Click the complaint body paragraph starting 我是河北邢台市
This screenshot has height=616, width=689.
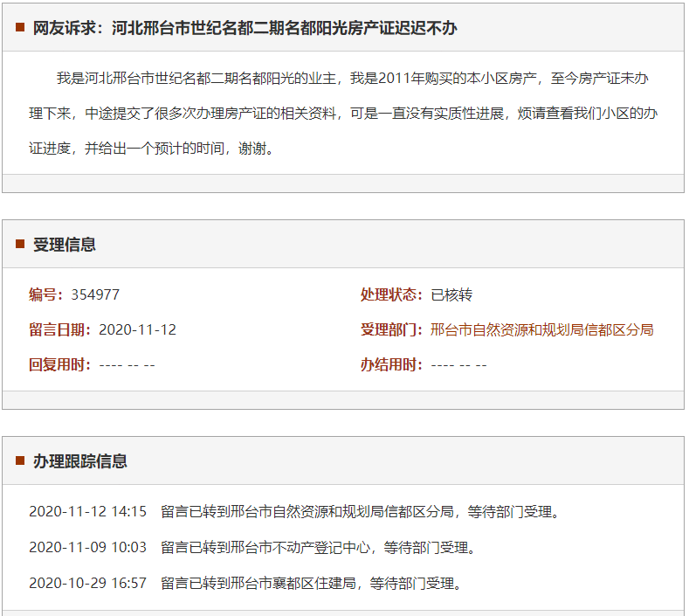tap(343, 114)
